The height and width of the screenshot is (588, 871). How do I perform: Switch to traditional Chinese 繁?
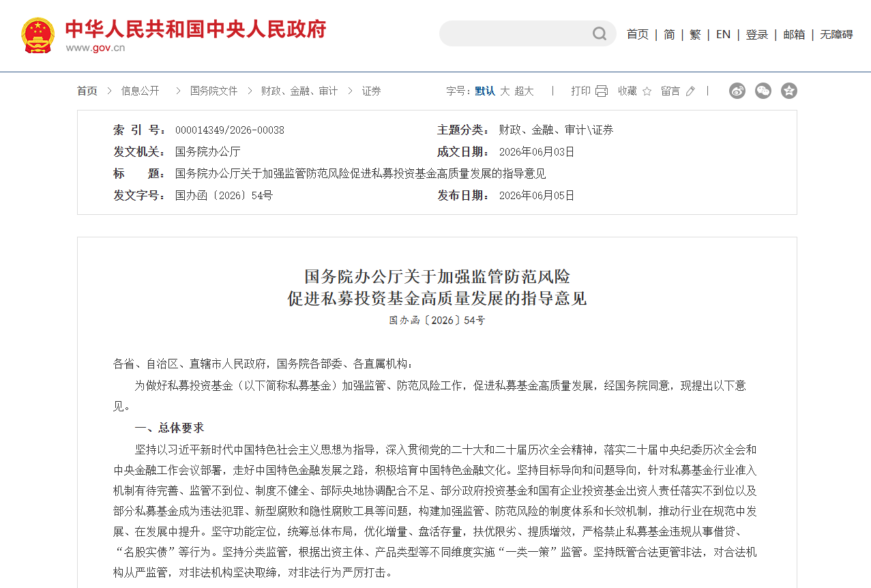(695, 34)
